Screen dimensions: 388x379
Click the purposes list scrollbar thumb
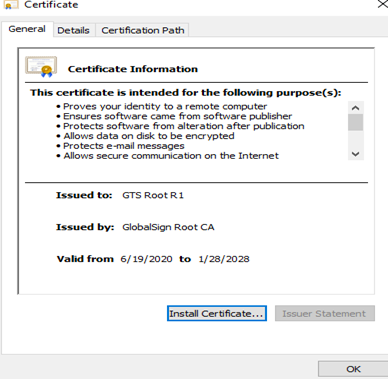click(x=356, y=122)
